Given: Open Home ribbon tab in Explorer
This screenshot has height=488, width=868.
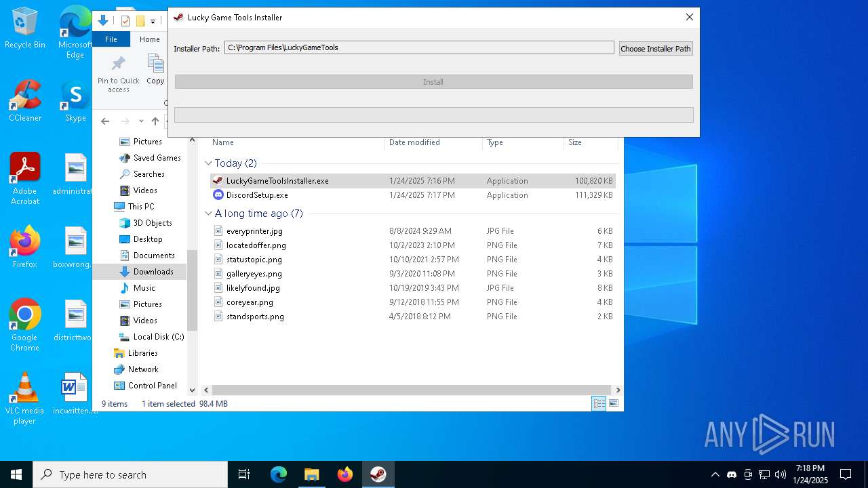Looking at the screenshot, I should (x=150, y=39).
